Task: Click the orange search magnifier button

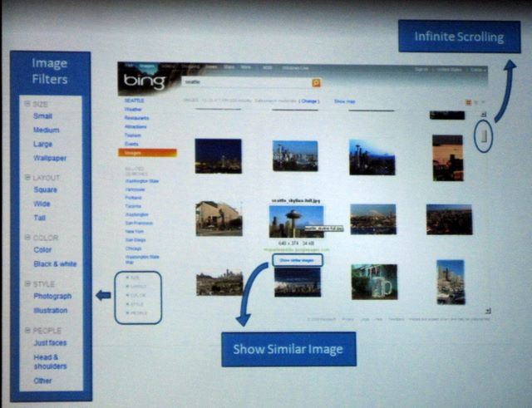Action: [316, 82]
